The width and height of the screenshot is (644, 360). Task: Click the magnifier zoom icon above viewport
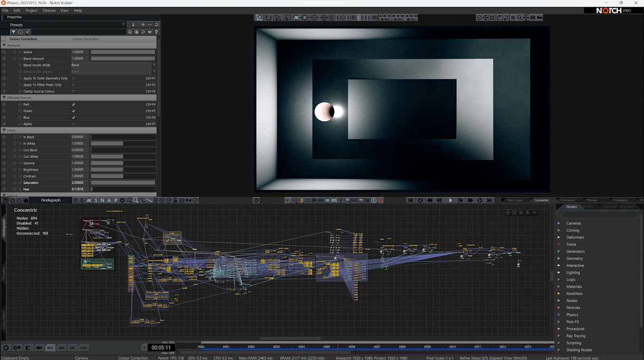tap(520, 18)
